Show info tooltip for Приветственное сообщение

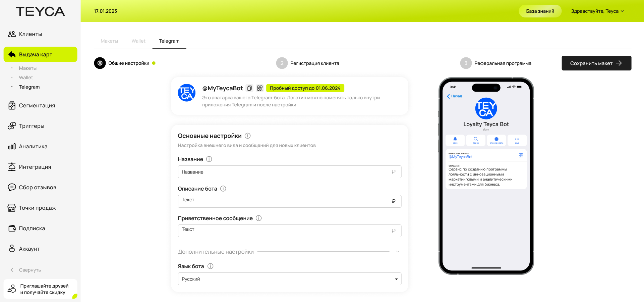click(x=259, y=218)
